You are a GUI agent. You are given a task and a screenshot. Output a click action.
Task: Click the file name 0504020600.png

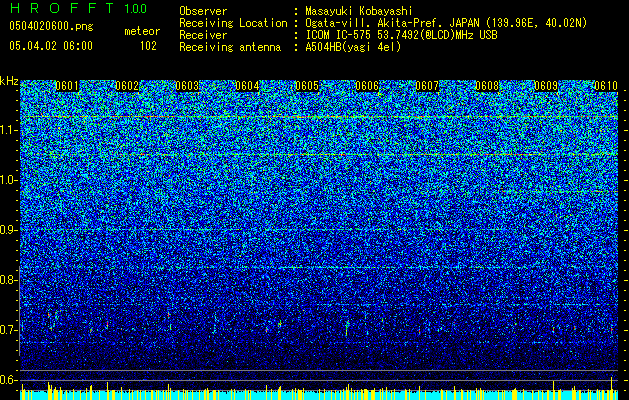click(51, 27)
